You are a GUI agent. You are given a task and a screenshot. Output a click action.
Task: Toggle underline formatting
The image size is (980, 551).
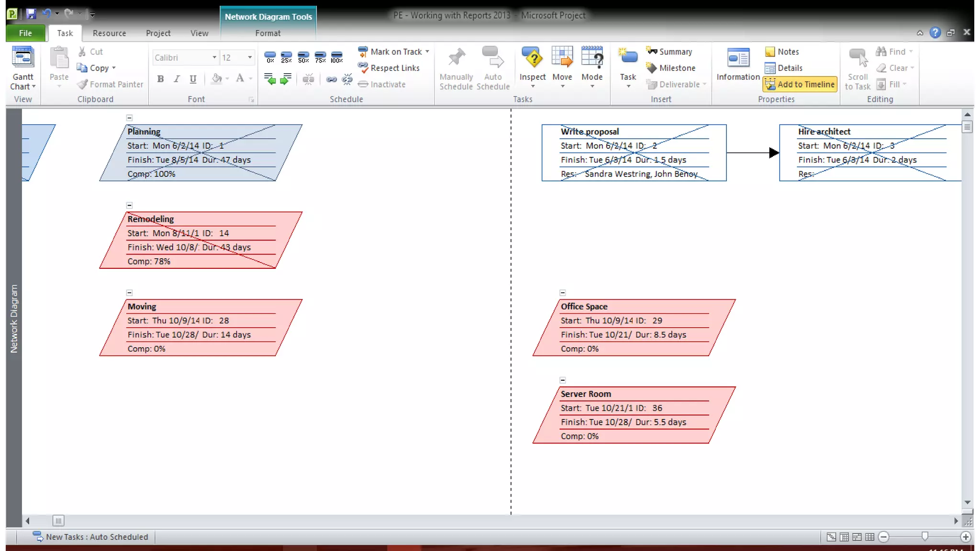[x=193, y=79]
